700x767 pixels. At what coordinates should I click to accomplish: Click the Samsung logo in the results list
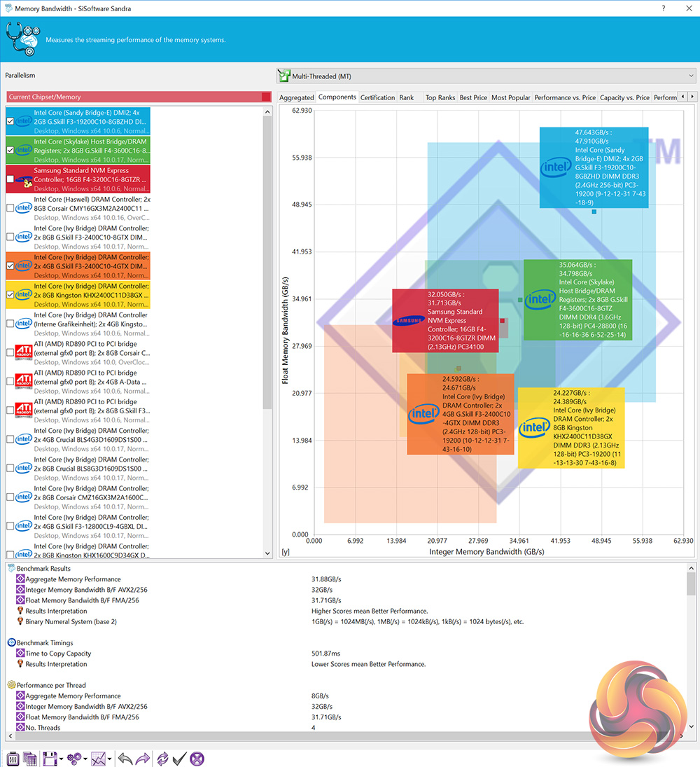(24, 180)
